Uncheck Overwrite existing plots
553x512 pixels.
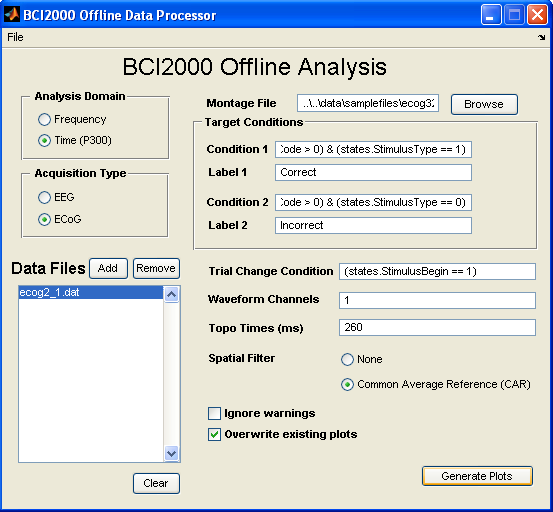[214, 434]
